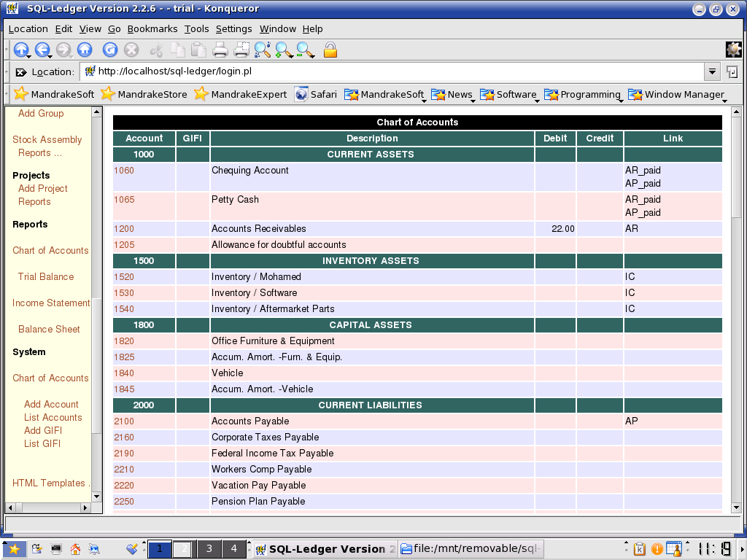This screenshot has height=560, width=747.
Task: Click the Back navigation icon
Action: point(42,50)
